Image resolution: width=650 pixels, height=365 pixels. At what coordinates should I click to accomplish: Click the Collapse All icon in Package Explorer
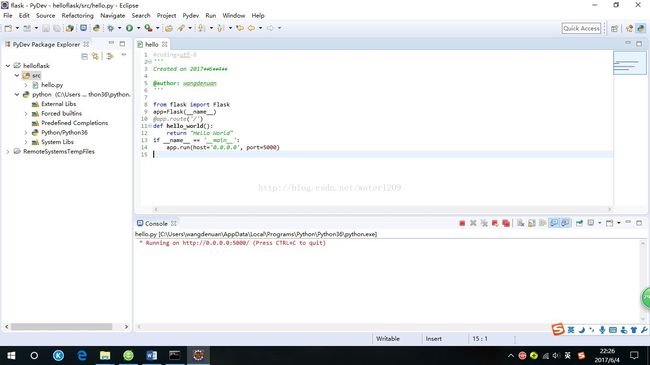pyautogui.click(x=85, y=56)
